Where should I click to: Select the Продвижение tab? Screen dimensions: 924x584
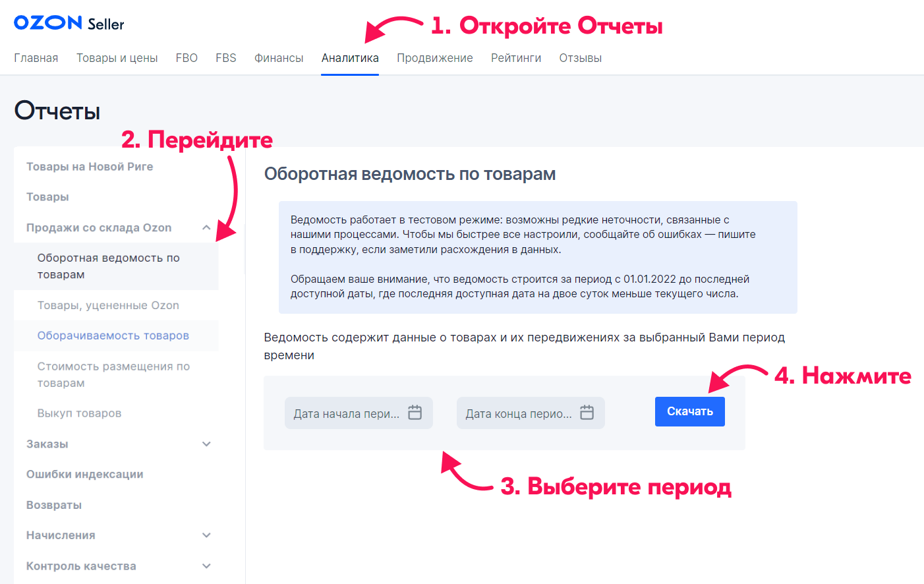point(434,58)
